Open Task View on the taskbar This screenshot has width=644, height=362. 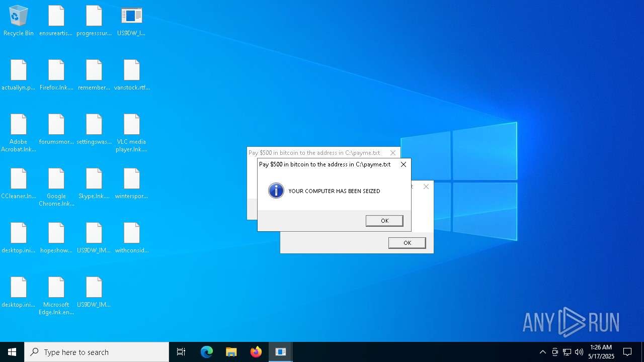tap(181, 352)
